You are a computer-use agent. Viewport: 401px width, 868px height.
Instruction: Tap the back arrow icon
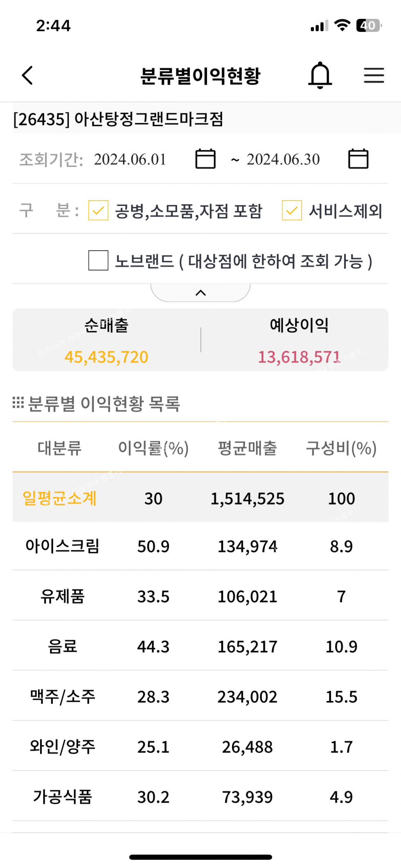click(x=27, y=75)
